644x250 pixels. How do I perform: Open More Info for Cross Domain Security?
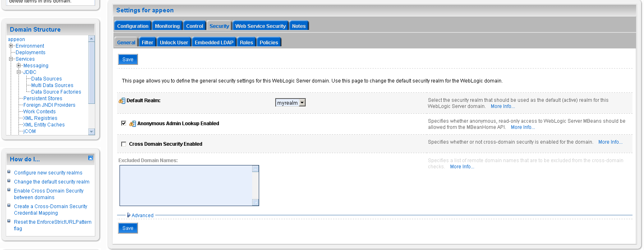610,142
